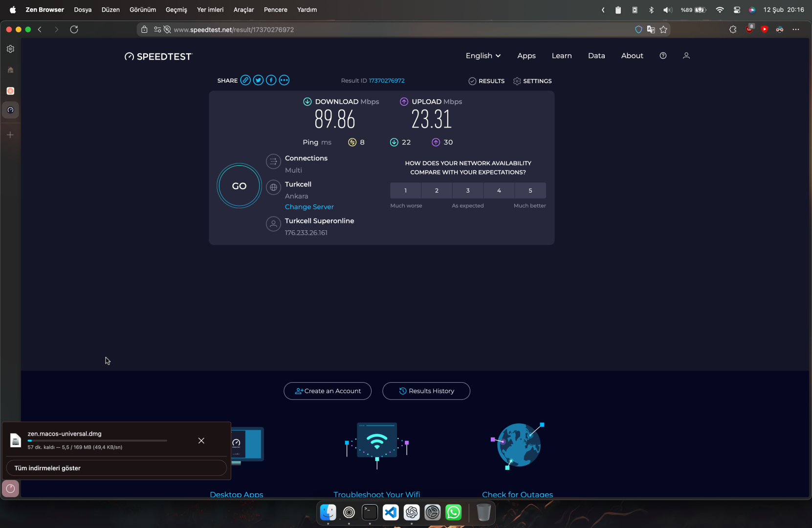Reload the current page

coord(74,29)
